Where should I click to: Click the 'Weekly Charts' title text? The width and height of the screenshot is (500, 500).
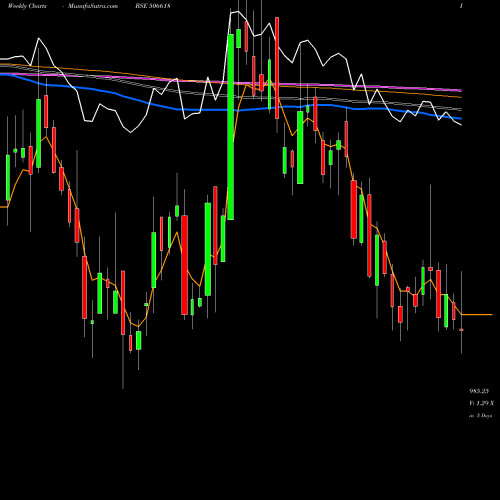click(27, 6)
